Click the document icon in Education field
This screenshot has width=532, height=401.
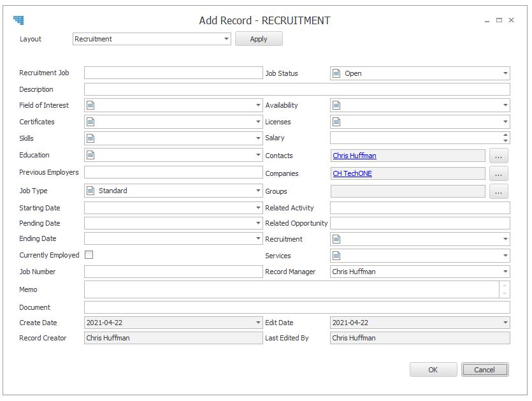[90, 155]
